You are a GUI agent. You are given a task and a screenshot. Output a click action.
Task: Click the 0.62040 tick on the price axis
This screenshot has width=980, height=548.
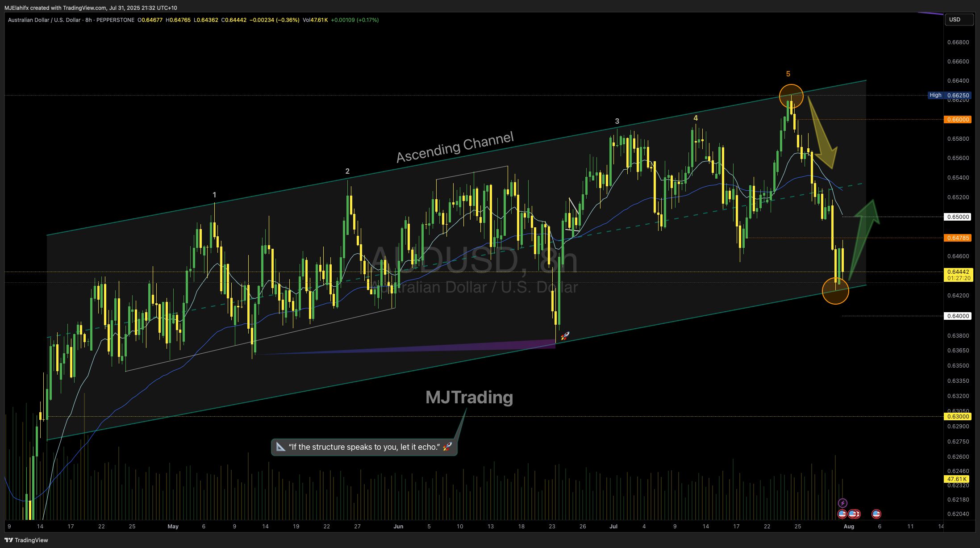(958, 514)
